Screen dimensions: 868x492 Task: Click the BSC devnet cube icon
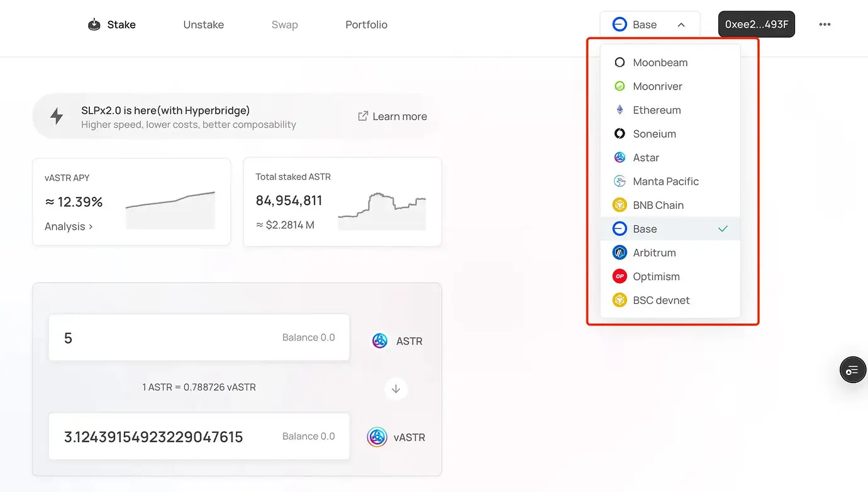pyautogui.click(x=620, y=300)
